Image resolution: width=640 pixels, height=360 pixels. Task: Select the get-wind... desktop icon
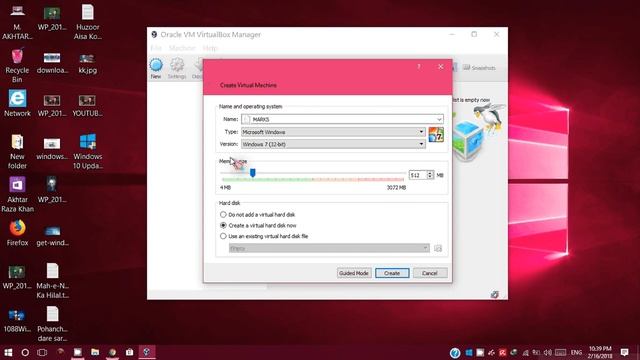[x=52, y=236]
